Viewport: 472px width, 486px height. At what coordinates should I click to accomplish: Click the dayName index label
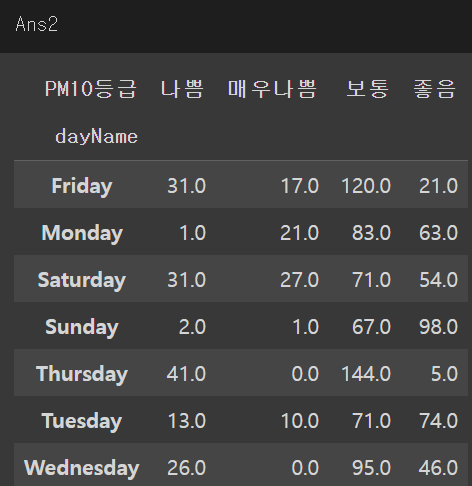[96, 137]
